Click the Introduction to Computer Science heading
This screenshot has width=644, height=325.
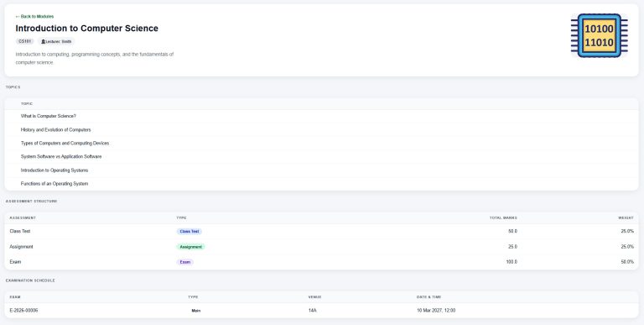[x=86, y=29]
